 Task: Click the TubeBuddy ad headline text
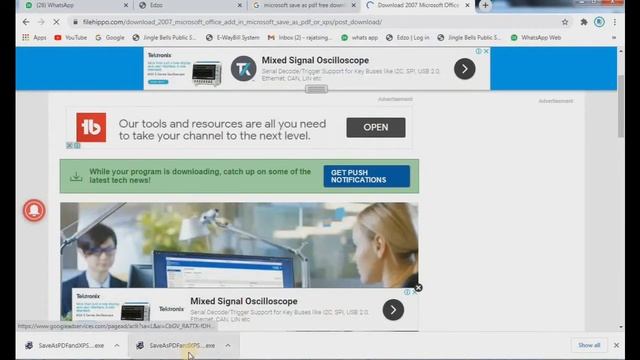coord(222,130)
